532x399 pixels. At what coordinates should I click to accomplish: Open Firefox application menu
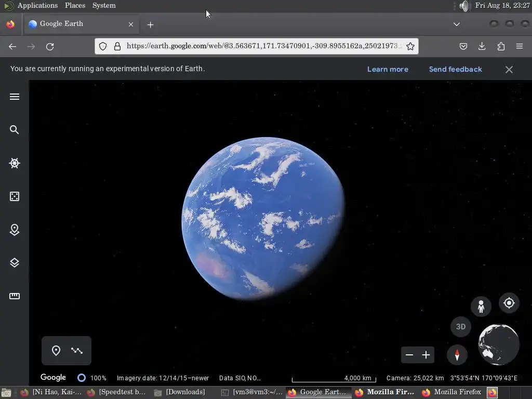coord(520,46)
